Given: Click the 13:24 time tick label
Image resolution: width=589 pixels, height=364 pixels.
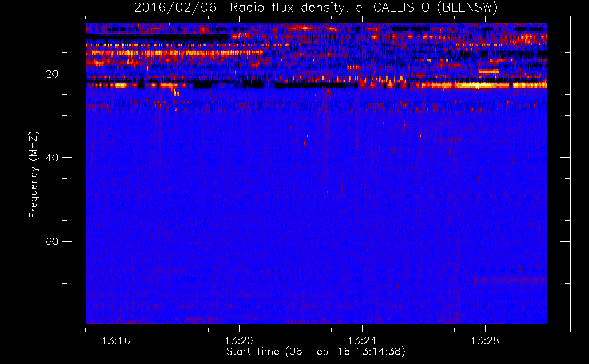Looking at the screenshot, I should pyautogui.click(x=362, y=341).
